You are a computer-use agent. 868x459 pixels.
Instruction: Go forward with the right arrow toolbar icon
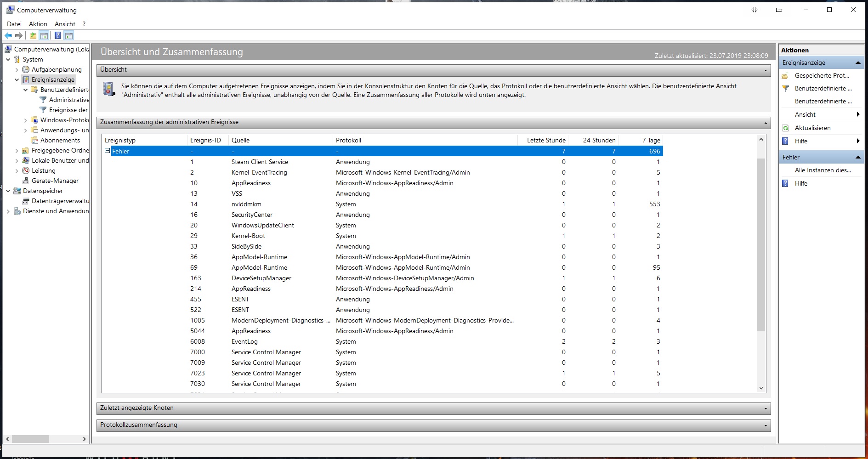pos(19,36)
